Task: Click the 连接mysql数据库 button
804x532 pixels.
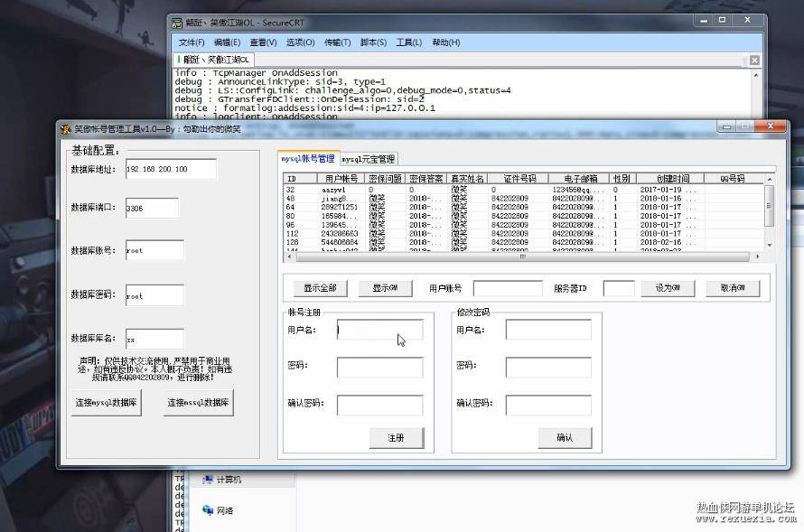Action: (106, 403)
